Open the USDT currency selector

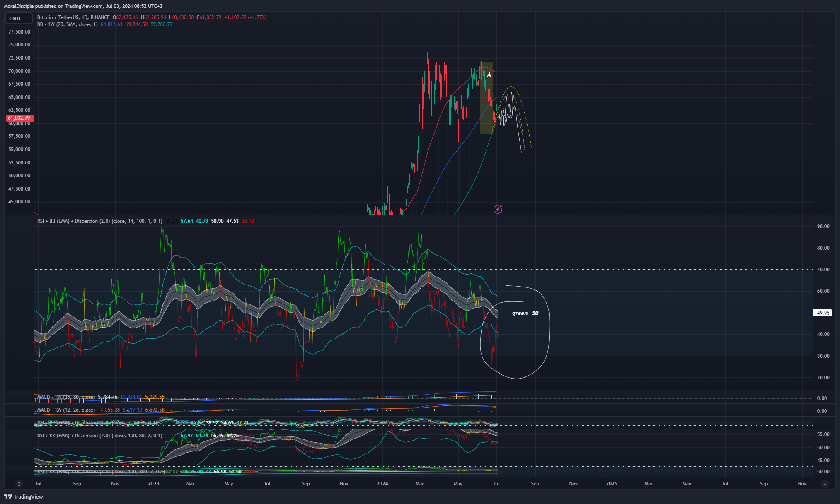(x=19, y=18)
